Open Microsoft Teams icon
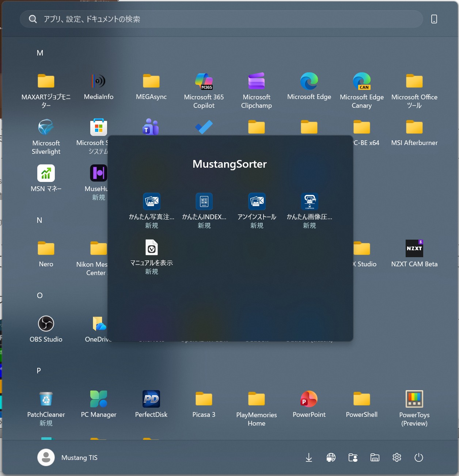Image resolution: width=459 pixels, height=476 pixels. click(x=151, y=127)
